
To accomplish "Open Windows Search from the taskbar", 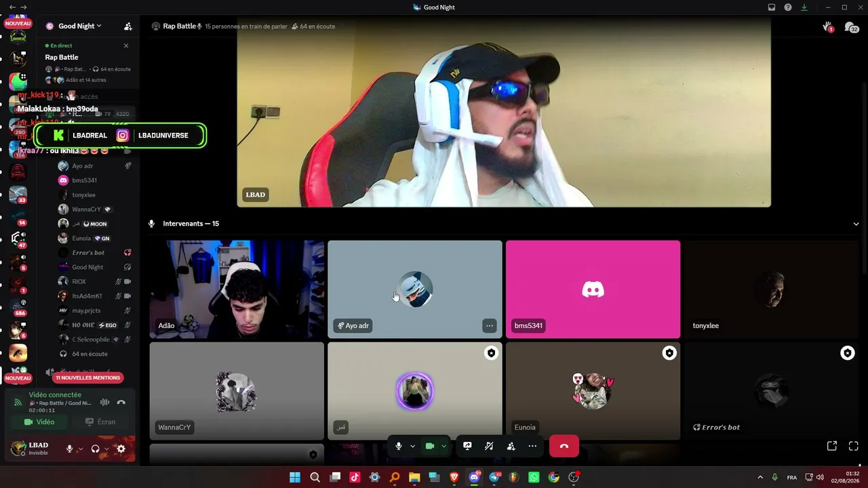I will tap(315, 477).
